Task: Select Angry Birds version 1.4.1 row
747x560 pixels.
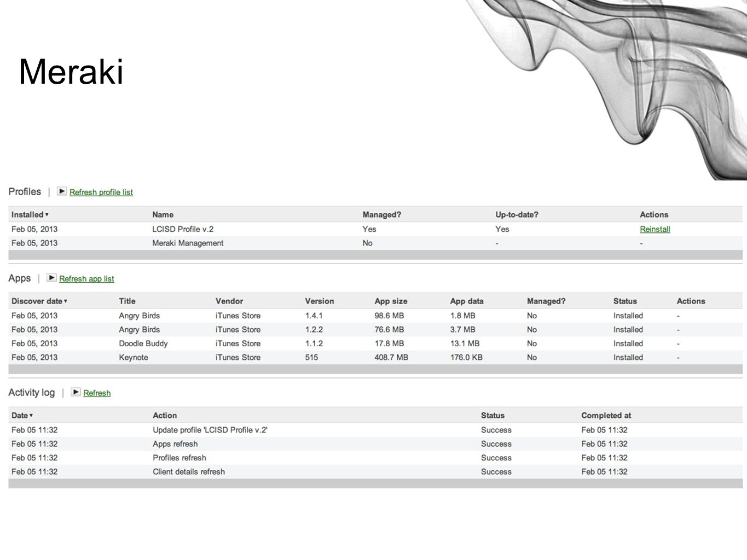Action: [x=375, y=316]
